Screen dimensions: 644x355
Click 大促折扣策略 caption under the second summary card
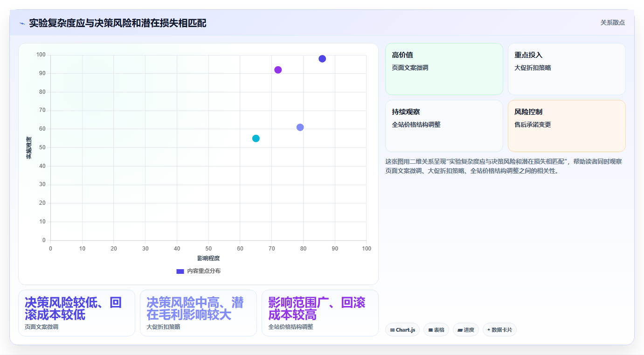pyautogui.click(x=163, y=327)
